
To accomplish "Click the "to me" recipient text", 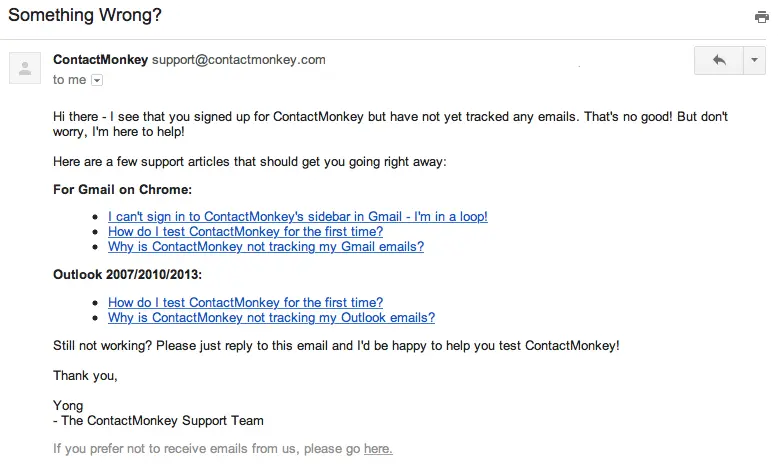I will (x=69, y=80).
